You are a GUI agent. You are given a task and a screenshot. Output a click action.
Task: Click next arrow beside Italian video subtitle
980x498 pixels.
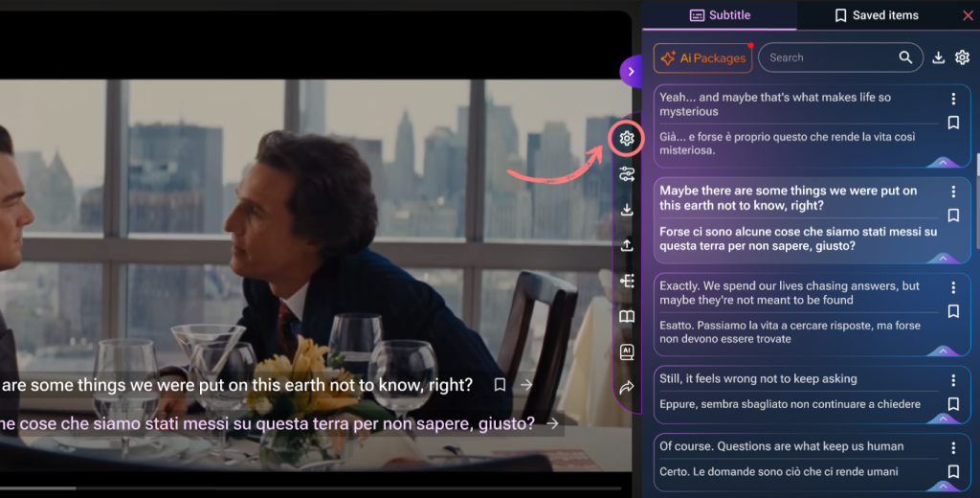[552, 423]
